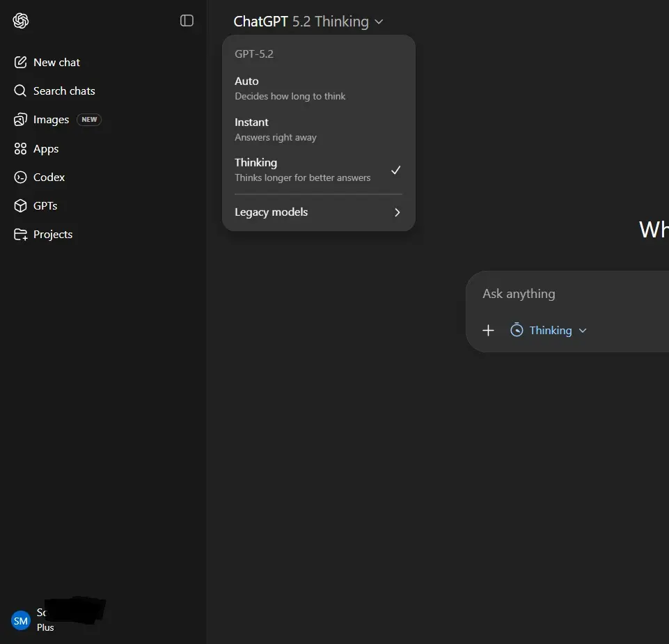Screen dimensions: 669x644
Task: Select the Instant model mode
Action: (318, 129)
